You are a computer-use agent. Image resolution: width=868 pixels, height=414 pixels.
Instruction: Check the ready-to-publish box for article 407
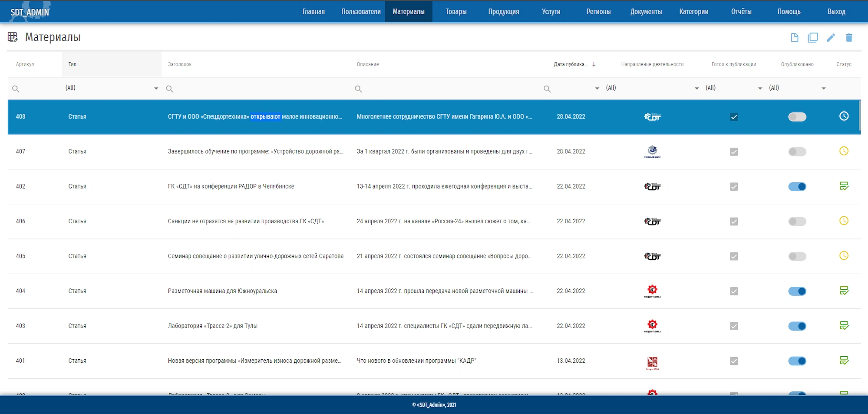(x=734, y=152)
